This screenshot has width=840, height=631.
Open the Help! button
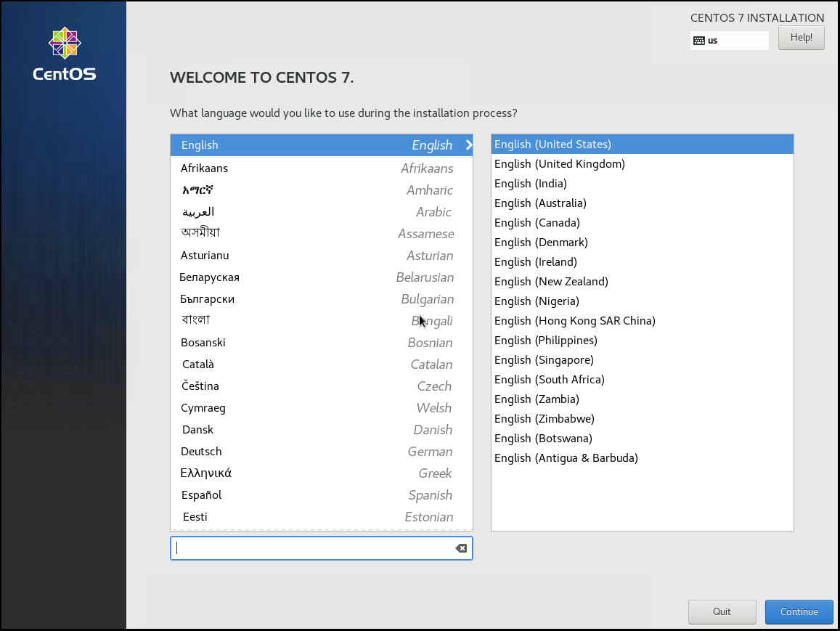click(x=801, y=38)
